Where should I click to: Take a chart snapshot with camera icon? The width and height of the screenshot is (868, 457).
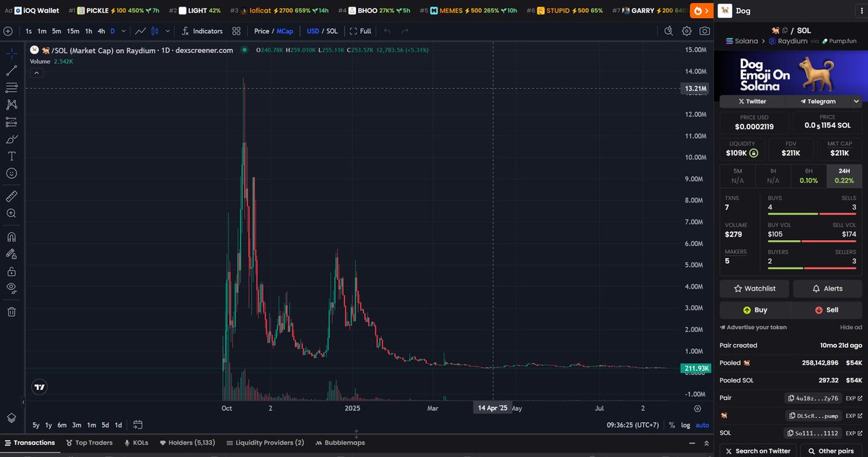pyautogui.click(x=705, y=31)
